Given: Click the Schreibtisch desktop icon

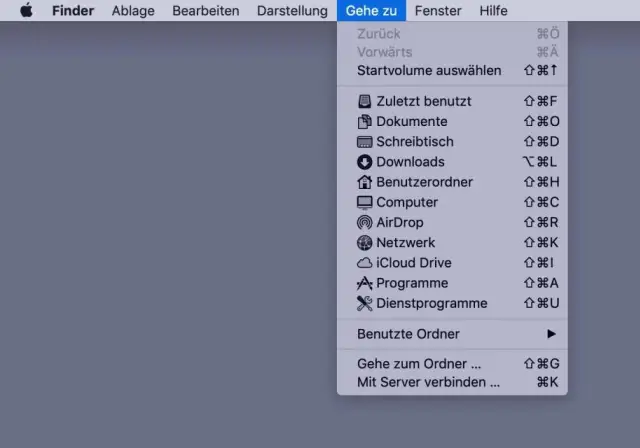Looking at the screenshot, I should click(365, 142).
